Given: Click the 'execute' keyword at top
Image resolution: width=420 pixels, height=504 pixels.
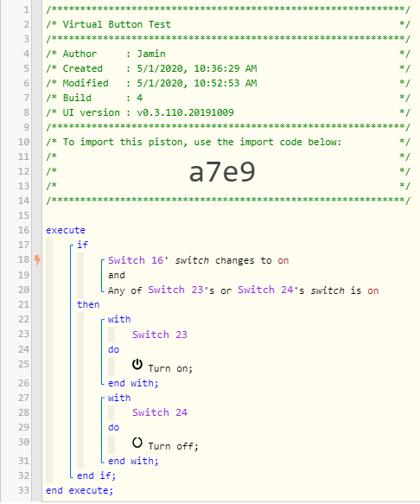Looking at the screenshot, I should coord(66,230).
